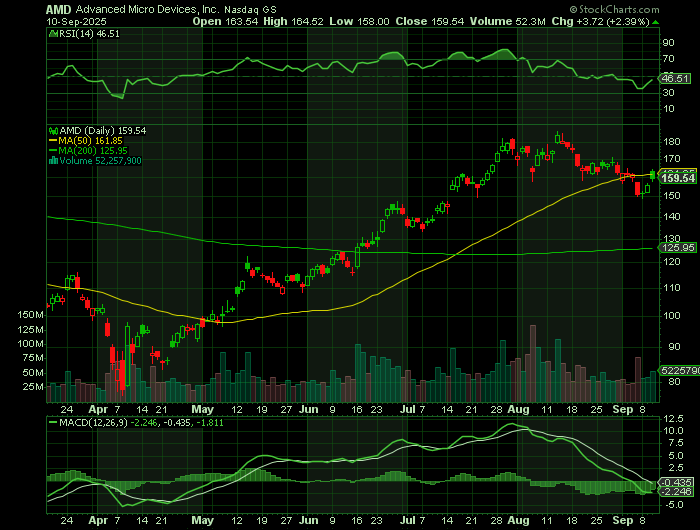Click the 180 label on price axis
The width and height of the screenshot is (700, 530).
pyautogui.click(x=671, y=142)
